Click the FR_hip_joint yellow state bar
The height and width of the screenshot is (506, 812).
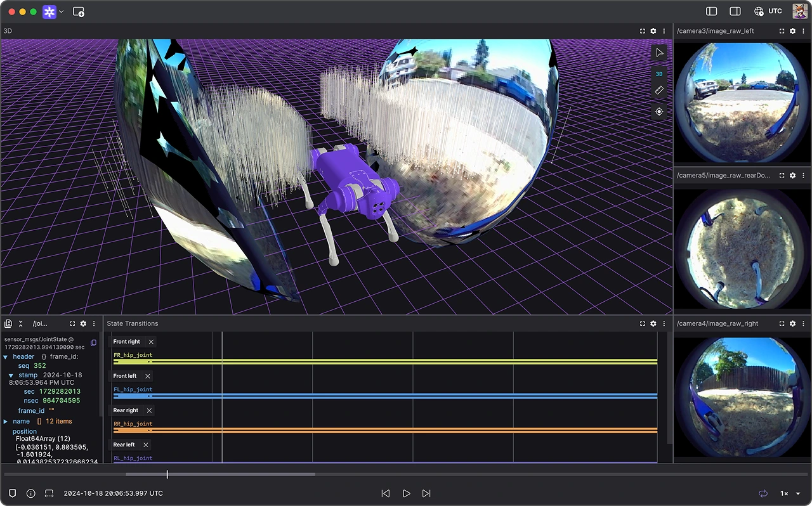point(385,361)
